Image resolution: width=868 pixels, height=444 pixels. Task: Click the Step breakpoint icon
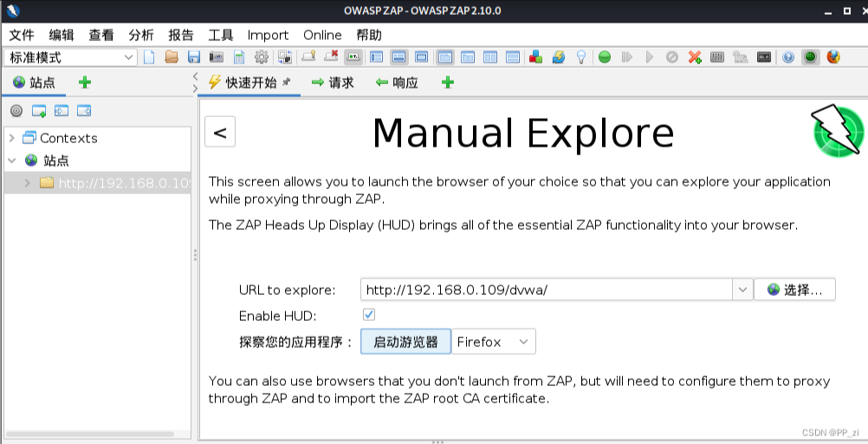627,57
